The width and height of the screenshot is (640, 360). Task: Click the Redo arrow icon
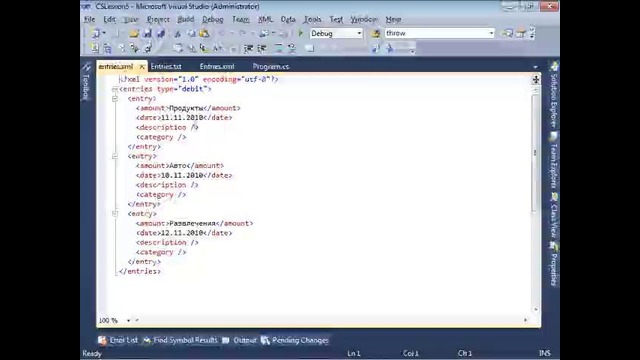(x=242, y=33)
